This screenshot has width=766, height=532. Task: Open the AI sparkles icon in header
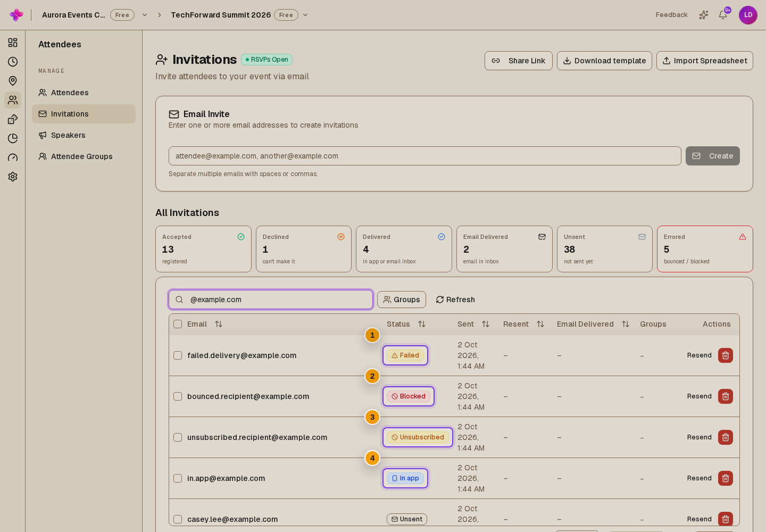(x=704, y=15)
